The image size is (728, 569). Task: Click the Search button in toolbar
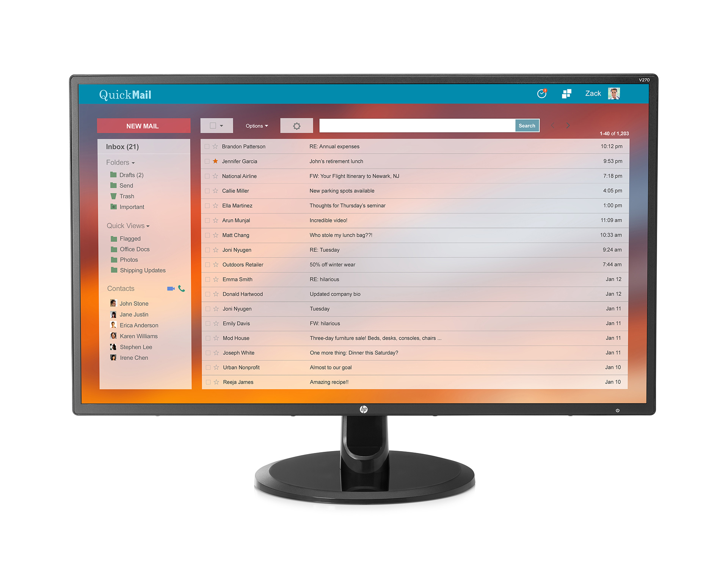point(526,126)
